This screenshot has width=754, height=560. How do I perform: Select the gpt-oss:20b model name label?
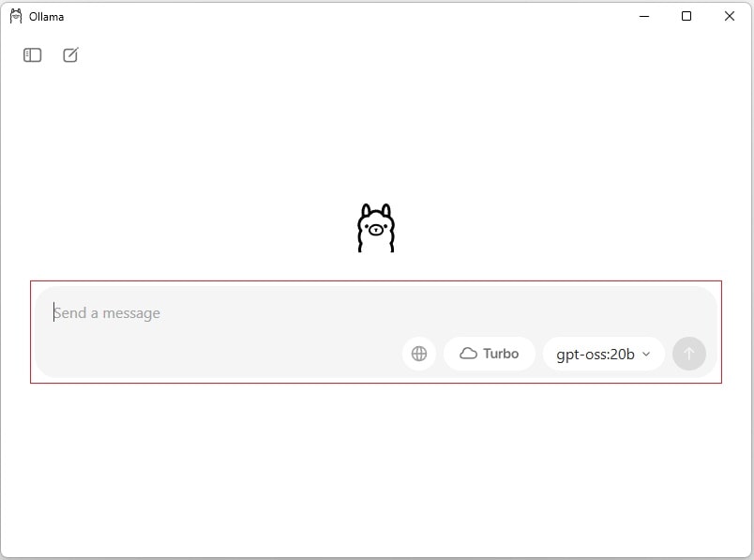(596, 355)
